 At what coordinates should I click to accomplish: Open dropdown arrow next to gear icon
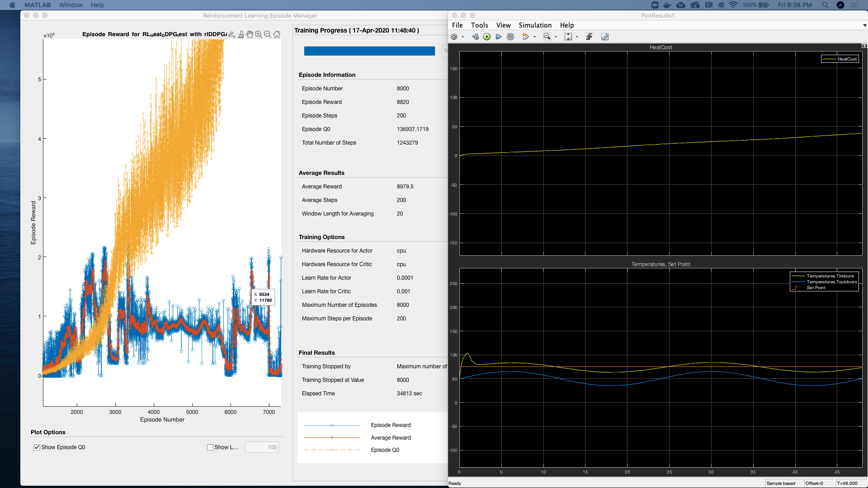pyautogui.click(x=462, y=37)
